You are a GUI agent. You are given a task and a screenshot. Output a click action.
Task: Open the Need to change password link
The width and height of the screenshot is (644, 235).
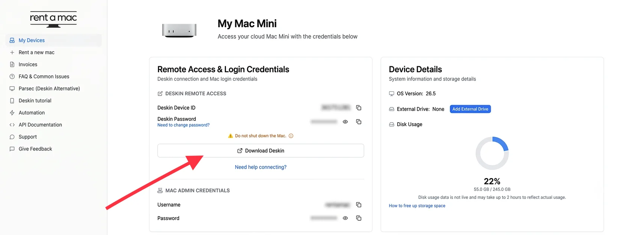tap(184, 125)
